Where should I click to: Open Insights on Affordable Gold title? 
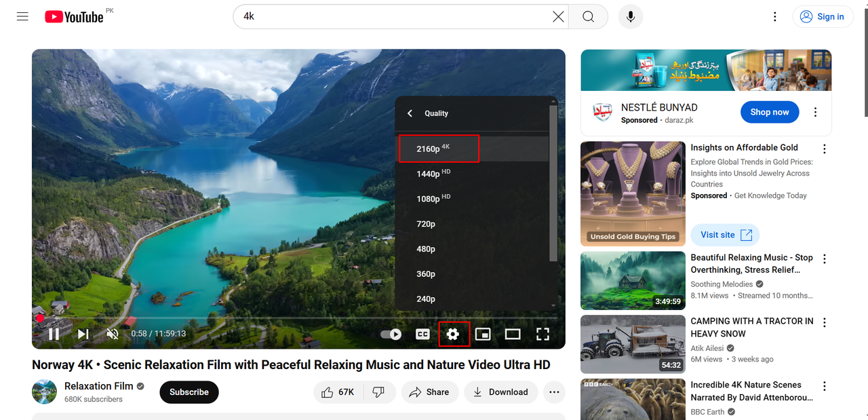coord(744,147)
